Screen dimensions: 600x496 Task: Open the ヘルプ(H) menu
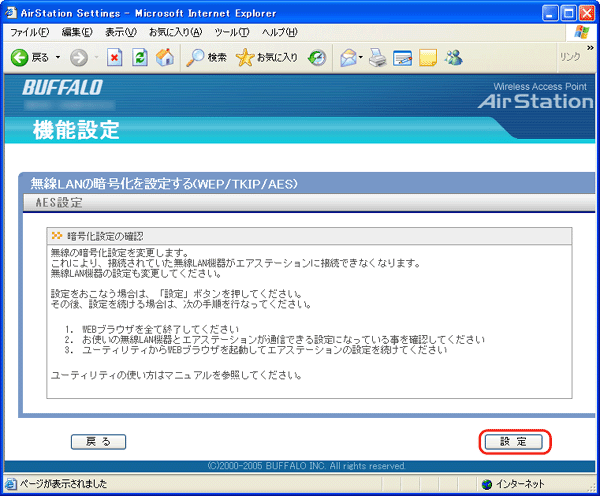click(279, 32)
